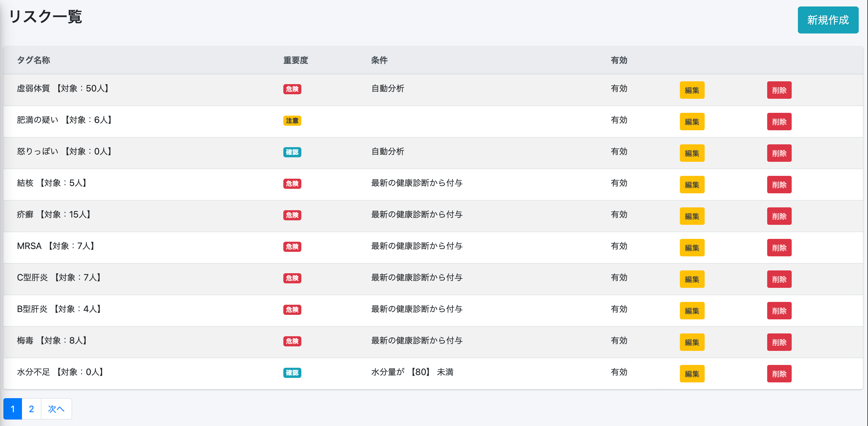This screenshot has height=426, width=868.
Task: Delete the 怒りっぽい risk entry
Action: (779, 153)
